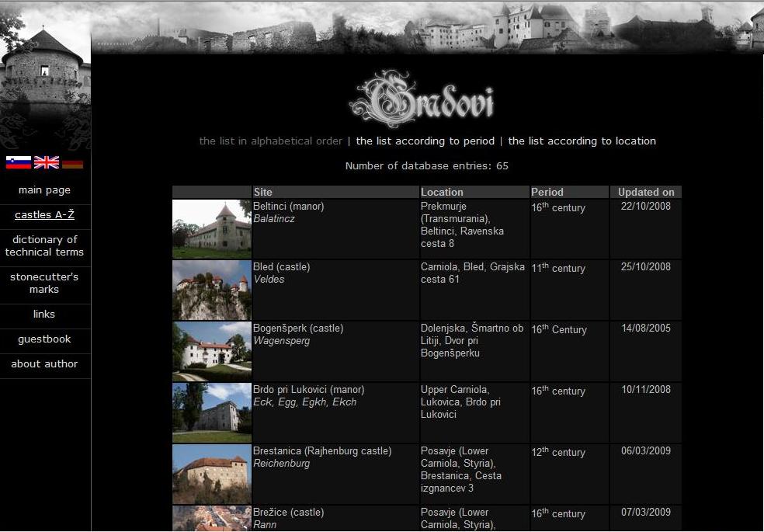Click the round tower image in sidebar

click(x=44, y=70)
